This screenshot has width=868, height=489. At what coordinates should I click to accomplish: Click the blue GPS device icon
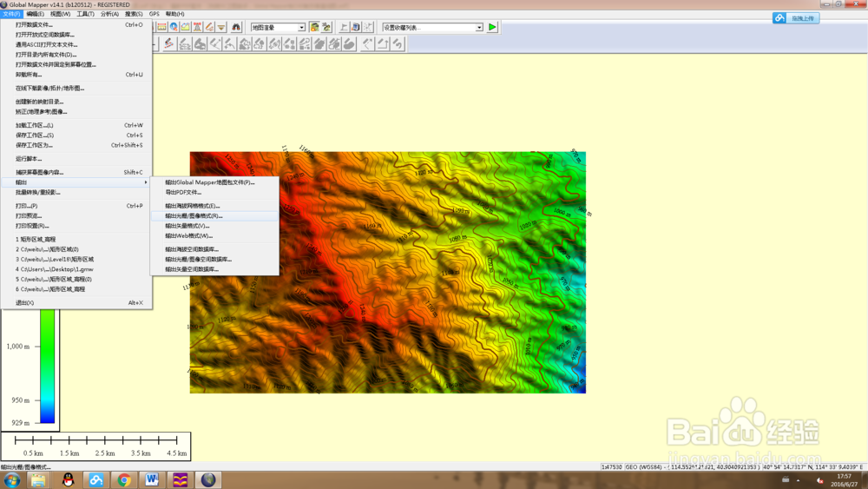pyautogui.click(x=356, y=27)
